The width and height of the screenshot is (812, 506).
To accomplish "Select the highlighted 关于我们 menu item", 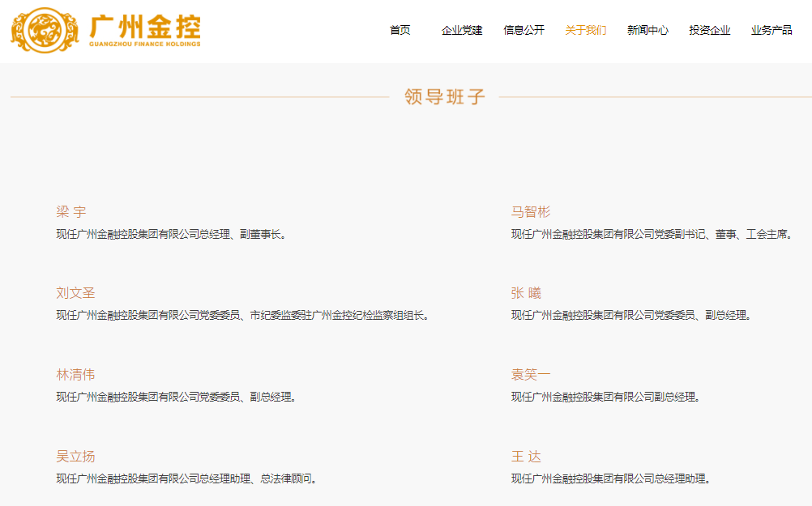I will (585, 30).
